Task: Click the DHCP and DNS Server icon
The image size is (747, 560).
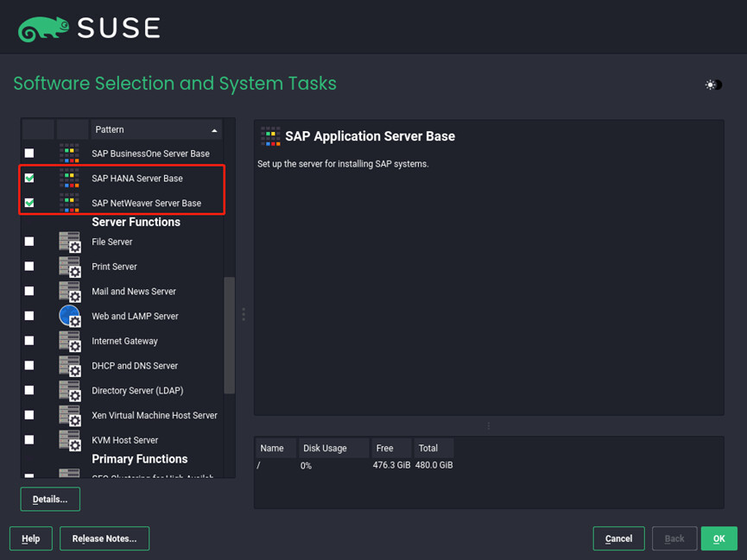Action: click(x=70, y=366)
